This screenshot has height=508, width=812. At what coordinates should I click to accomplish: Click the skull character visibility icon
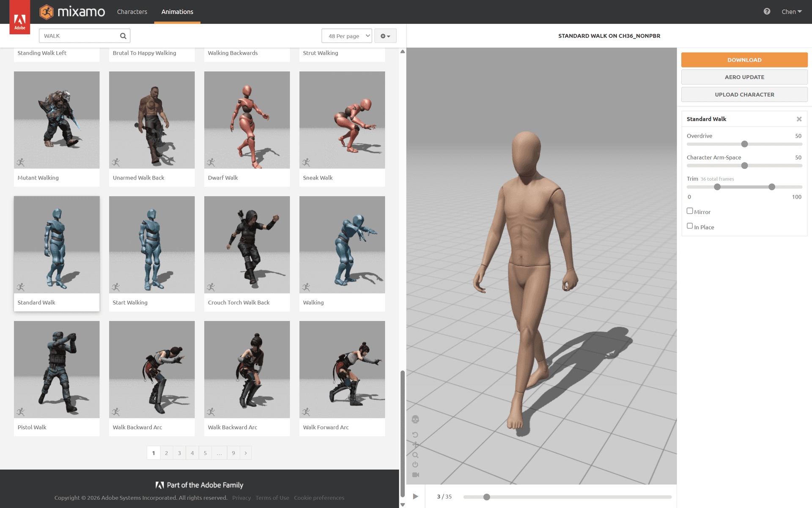tap(415, 419)
